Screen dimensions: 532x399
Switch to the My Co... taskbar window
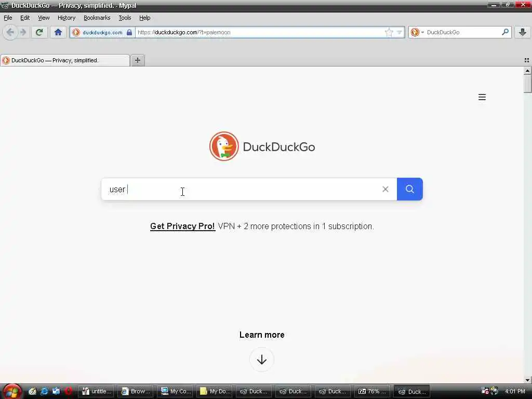(x=176, y=391)
